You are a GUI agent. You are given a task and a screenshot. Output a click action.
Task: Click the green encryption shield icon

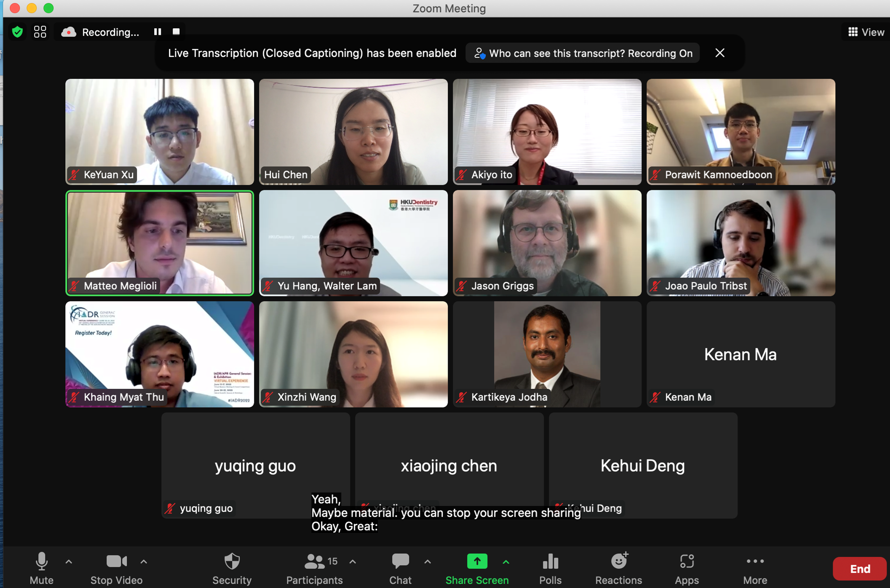click(x=17, y=32)
